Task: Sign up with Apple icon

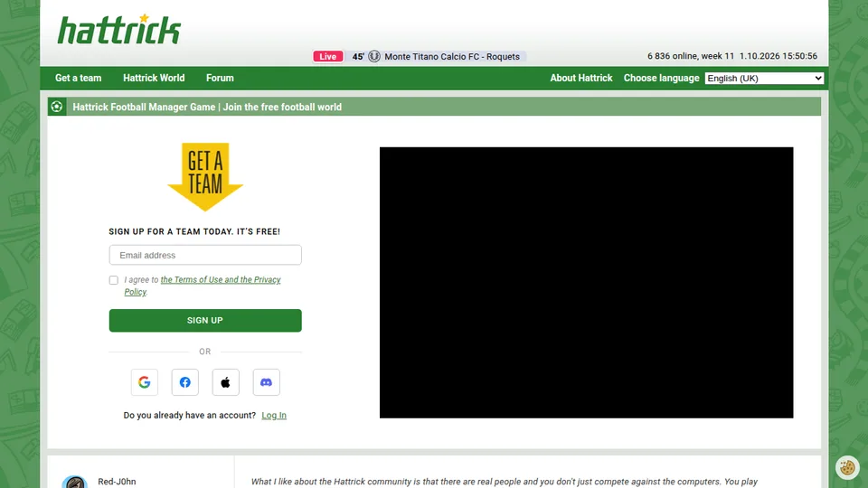Action: [x=226, y=382]
